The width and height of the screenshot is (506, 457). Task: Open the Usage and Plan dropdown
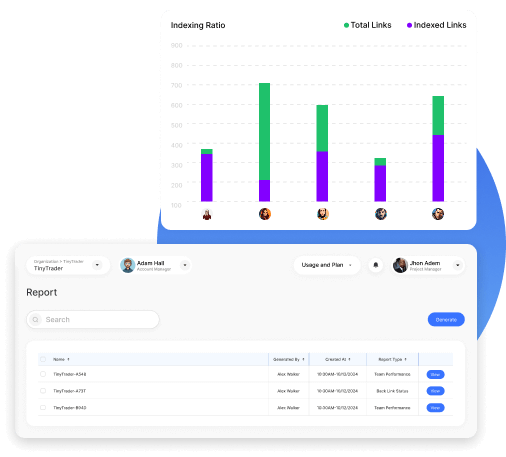point(327,265)
